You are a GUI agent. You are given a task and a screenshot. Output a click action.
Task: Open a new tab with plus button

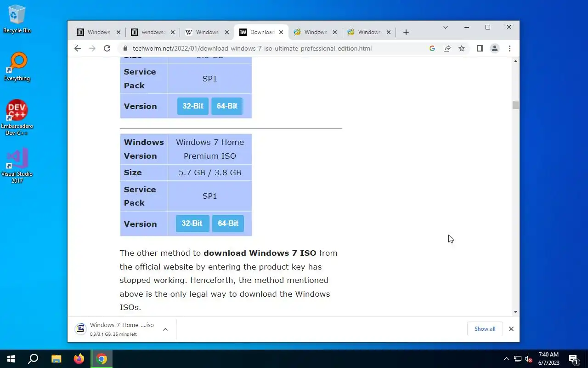click(x=406, y=32)
